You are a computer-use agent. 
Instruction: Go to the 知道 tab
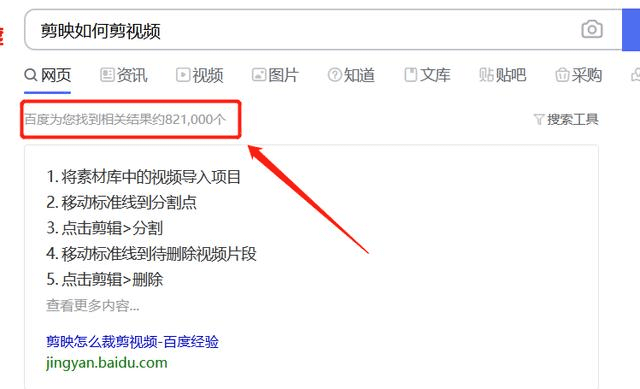coord(351,75)
